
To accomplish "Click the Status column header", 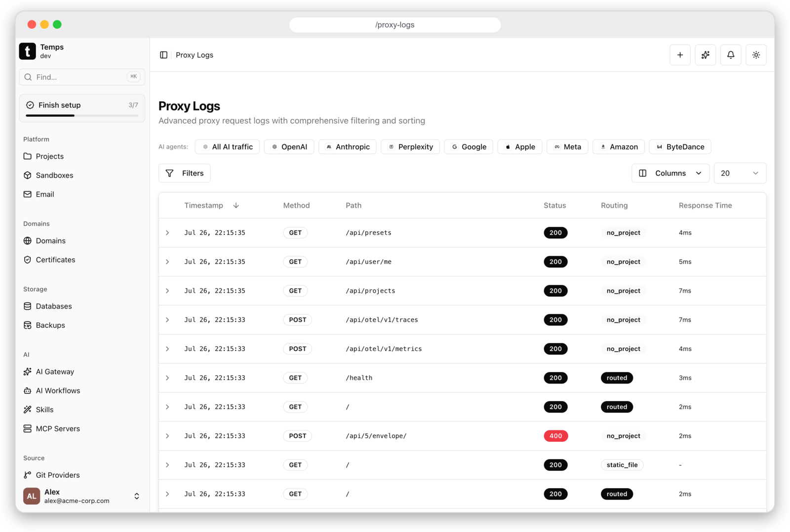I will [x=554, y=205].
